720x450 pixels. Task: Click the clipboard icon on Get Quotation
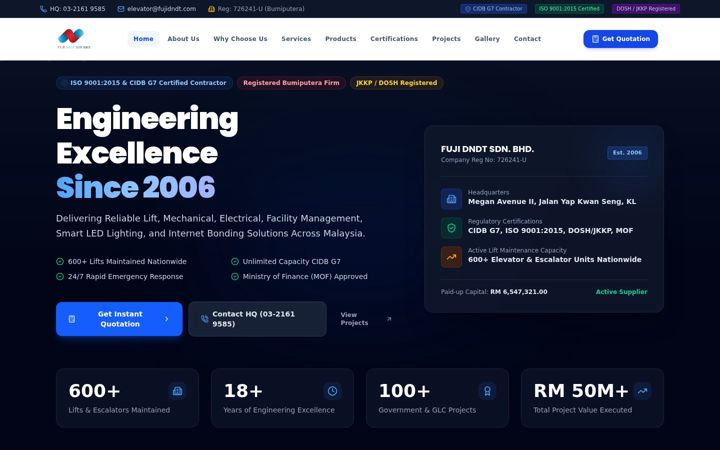(x=595, y=39)
